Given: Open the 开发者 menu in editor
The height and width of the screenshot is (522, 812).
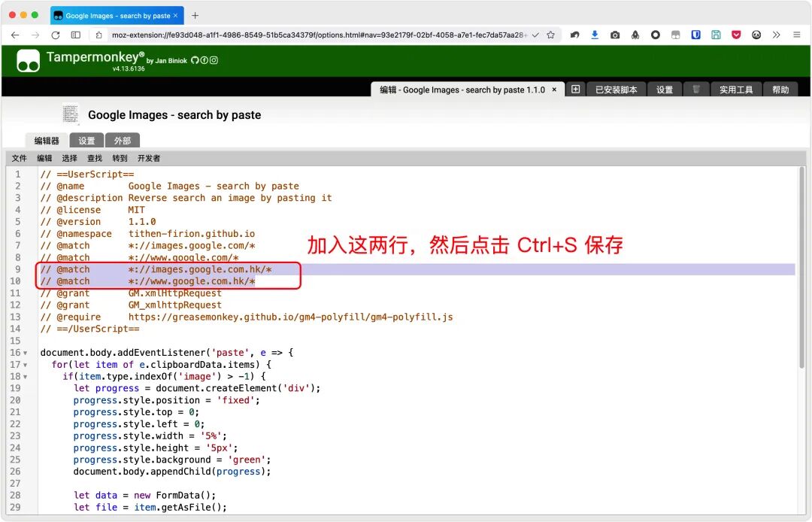Looking at the screenshot, I should pyautogui.click(x=149, y=159).
